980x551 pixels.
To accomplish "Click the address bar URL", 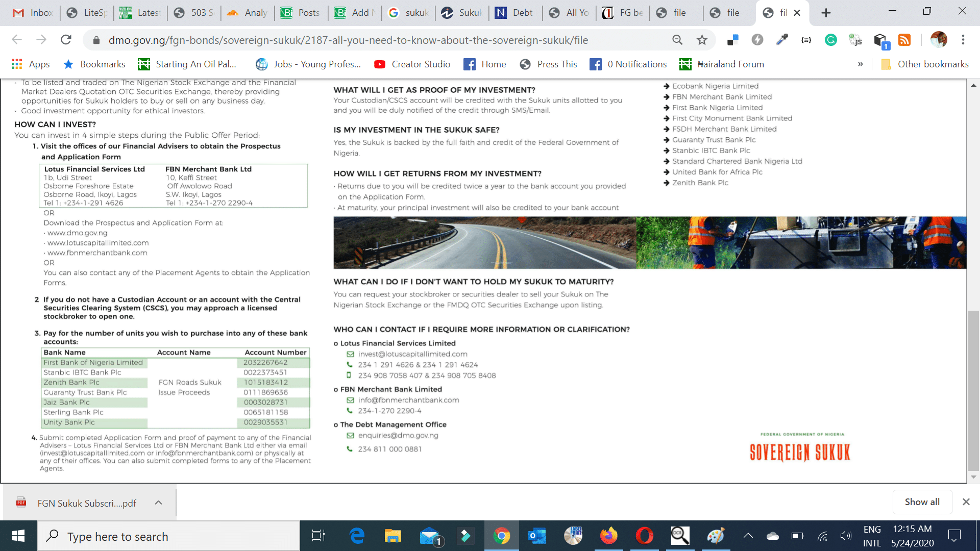I will (x=348, y=40).
